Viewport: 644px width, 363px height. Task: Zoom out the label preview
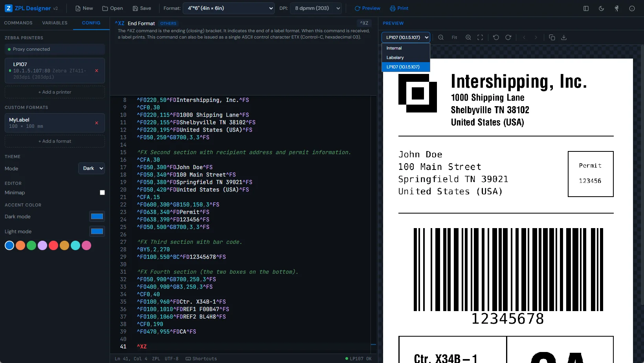click(x=441, y=37)
